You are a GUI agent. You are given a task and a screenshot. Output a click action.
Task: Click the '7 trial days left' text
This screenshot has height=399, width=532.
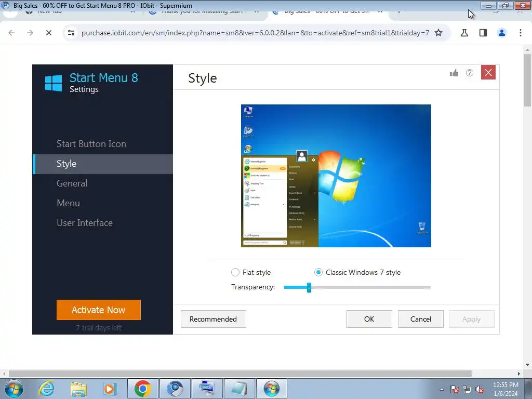pyautogui.click(x=98, y=328)
